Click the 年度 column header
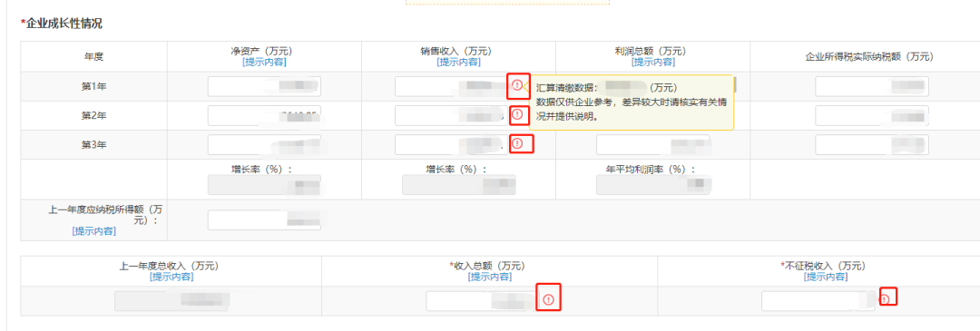This screenshot has width=980, height=331. [93, 57]
